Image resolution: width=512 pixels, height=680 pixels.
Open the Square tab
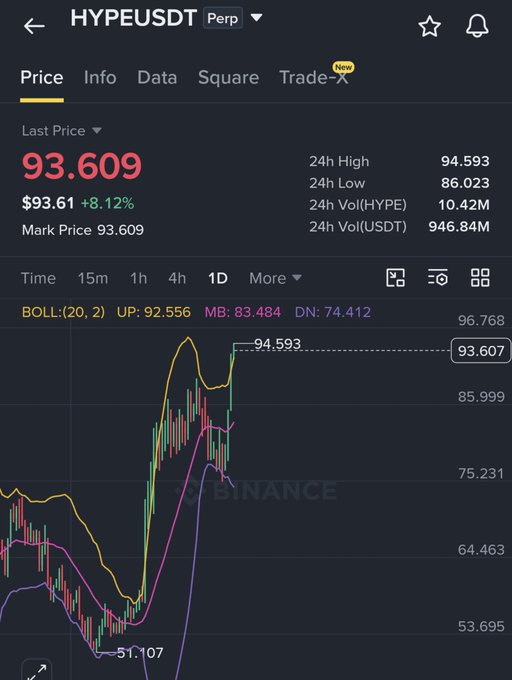[x=228, y=78]
